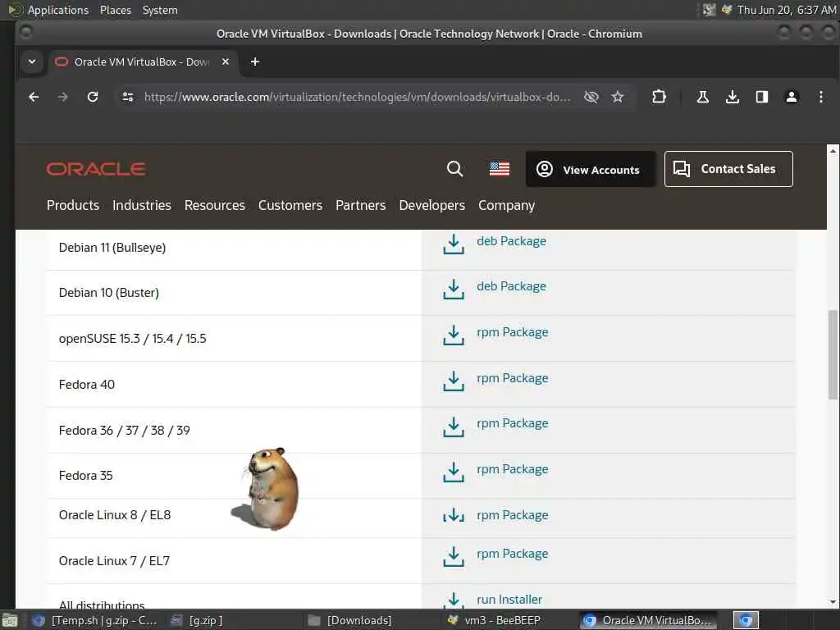Open the Products menu
The width and height of the screenshot is (840, 630).
[73, 205]
